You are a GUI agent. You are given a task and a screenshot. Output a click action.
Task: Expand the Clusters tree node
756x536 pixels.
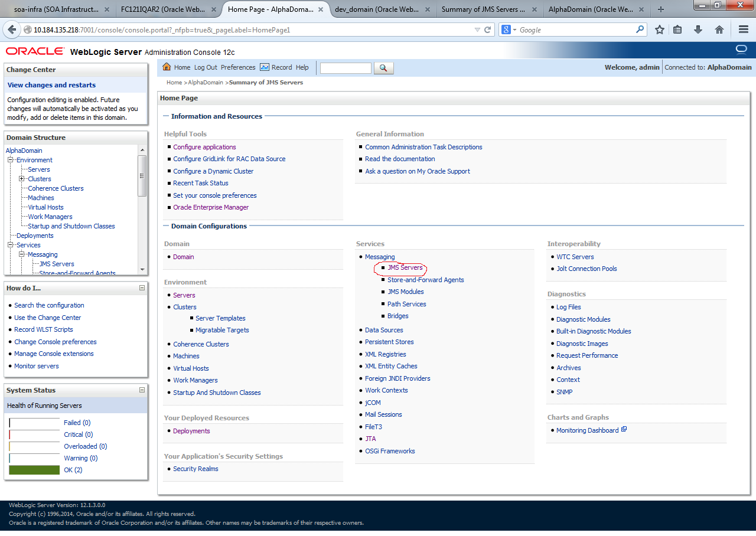pyautogui.click(x=21, y=179)
